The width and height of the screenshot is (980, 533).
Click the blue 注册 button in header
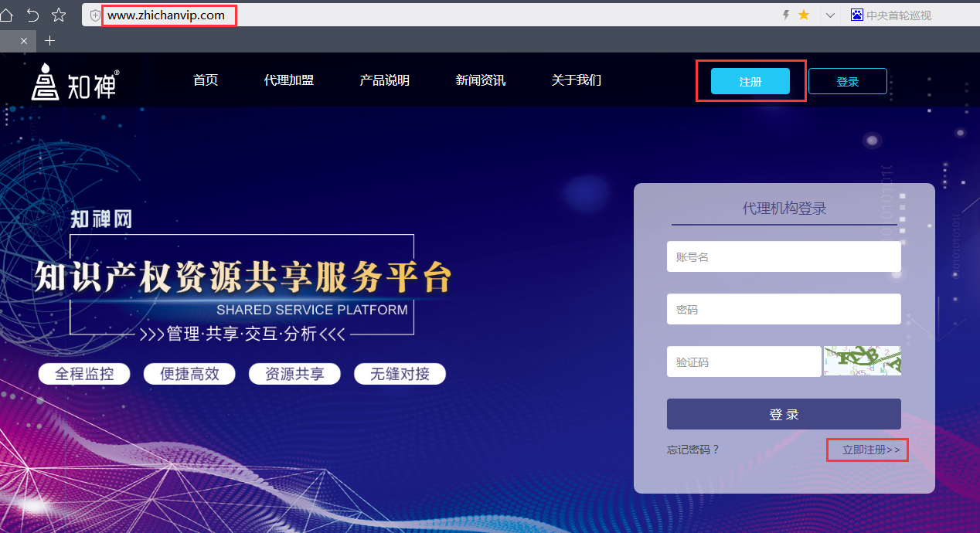(x=750, y=81)
